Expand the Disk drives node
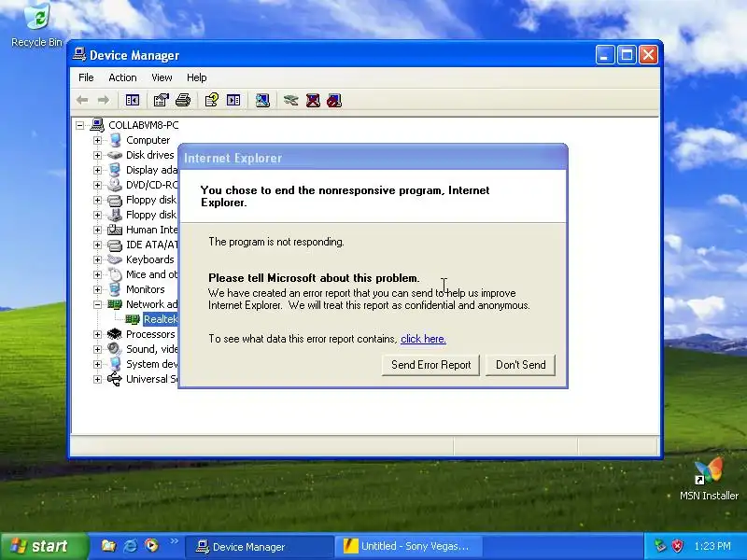Screen dimensions: 747x560 [97, 155]
